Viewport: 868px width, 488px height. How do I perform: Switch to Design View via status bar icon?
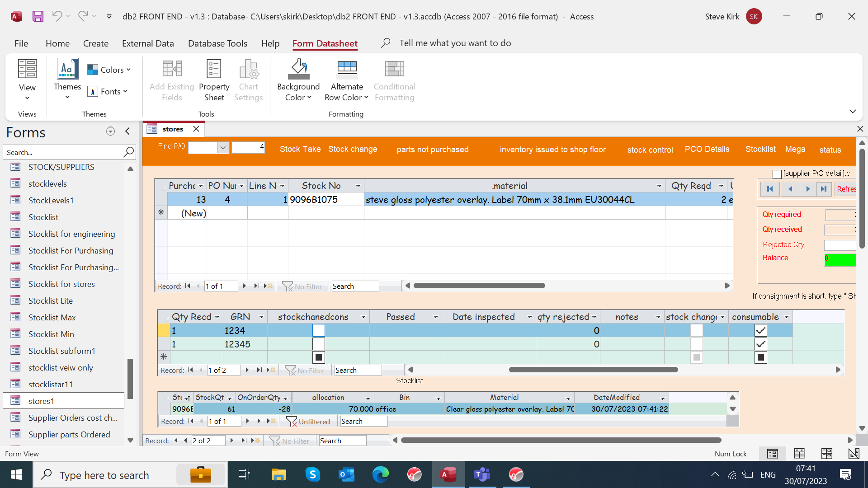point(854,454)
